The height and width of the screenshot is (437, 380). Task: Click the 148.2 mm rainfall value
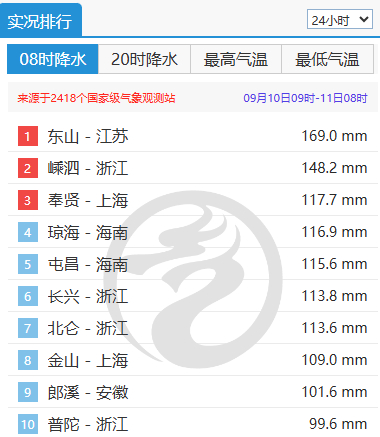334,168
